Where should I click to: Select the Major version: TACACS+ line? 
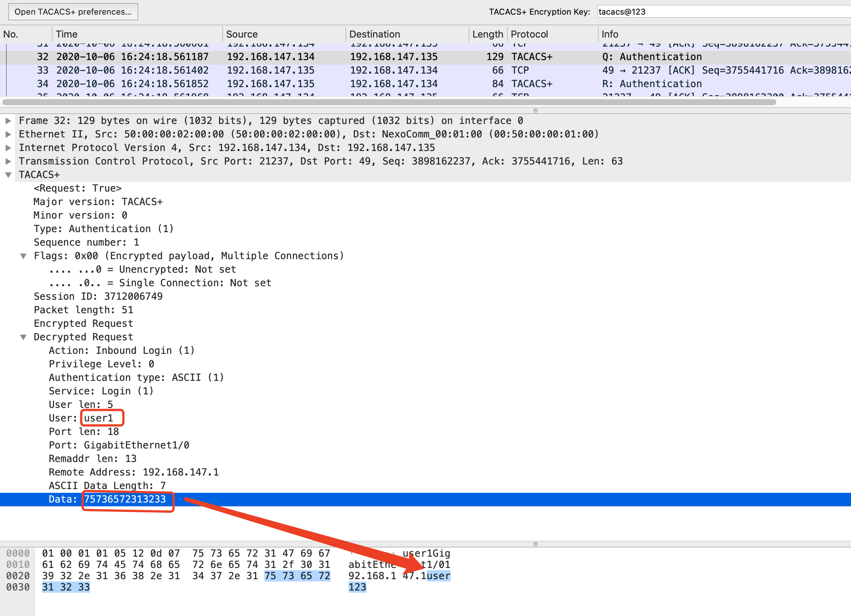(98, 202)
